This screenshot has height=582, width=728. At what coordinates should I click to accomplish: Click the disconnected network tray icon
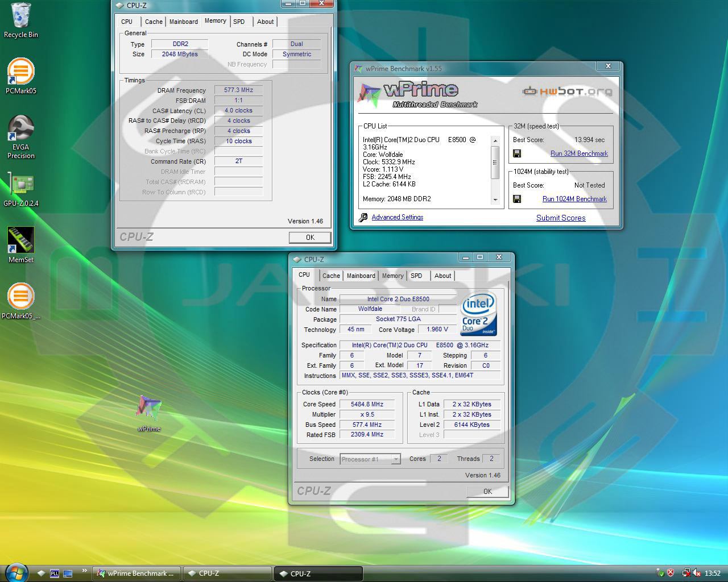click(x=686, y=573)
